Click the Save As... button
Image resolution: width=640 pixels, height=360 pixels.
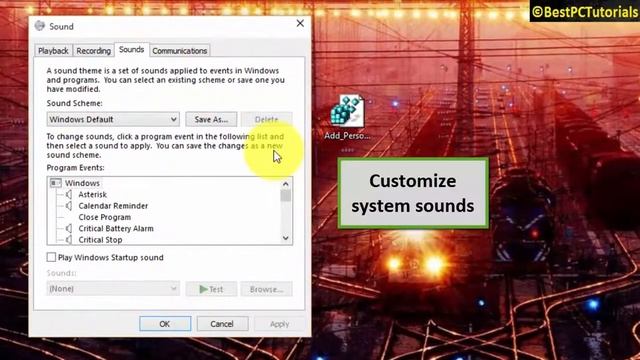click(x=211, y=119)
